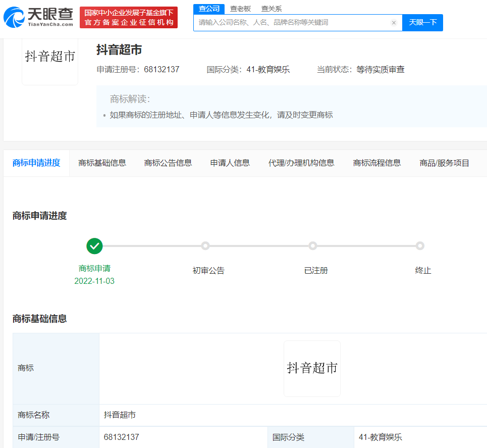487x448 pixels.
Task: Click the green check mark progress step
Action: (x=94, y=246)
